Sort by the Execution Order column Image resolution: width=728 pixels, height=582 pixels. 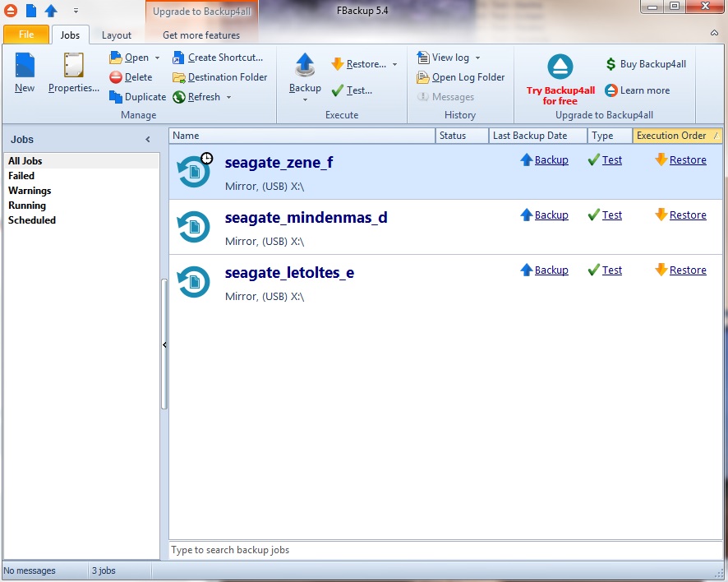(677, 136)
